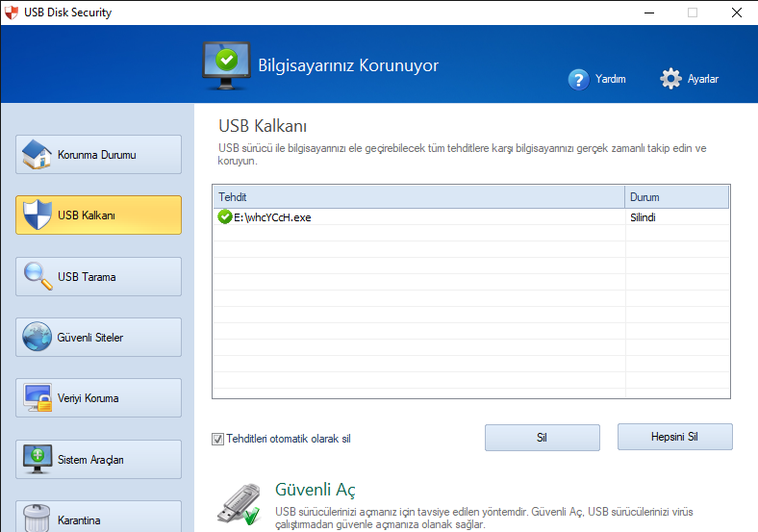This screenshot has height=532, width=758.
Task: Click the USB drive Güvenli Aç icon
Action: (x=239, y=504)
